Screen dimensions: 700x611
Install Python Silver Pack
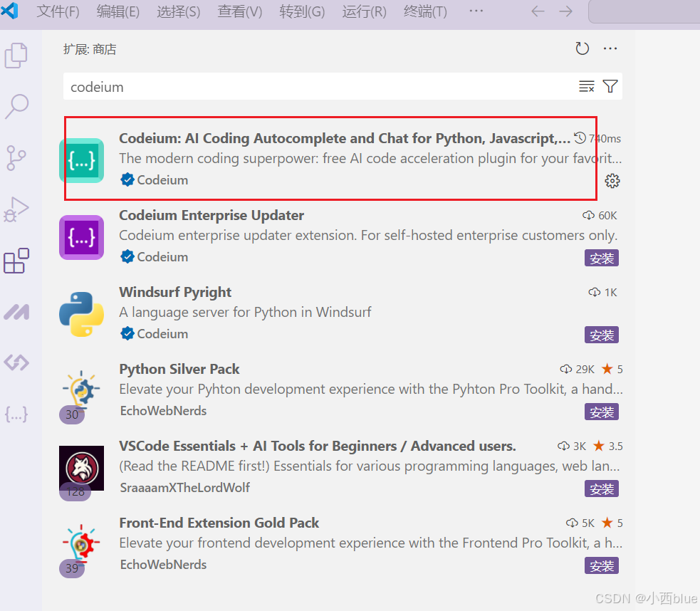tap(601, 412)
